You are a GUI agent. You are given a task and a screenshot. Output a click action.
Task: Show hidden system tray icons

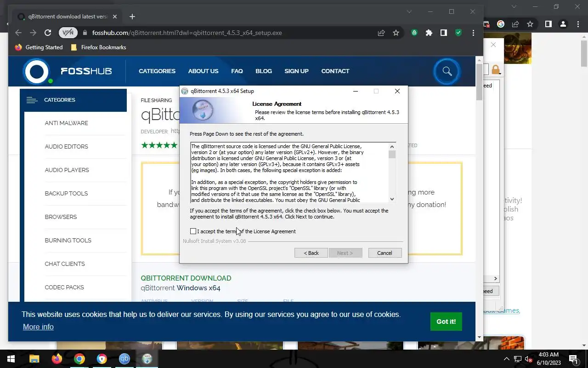coord(507,359)
